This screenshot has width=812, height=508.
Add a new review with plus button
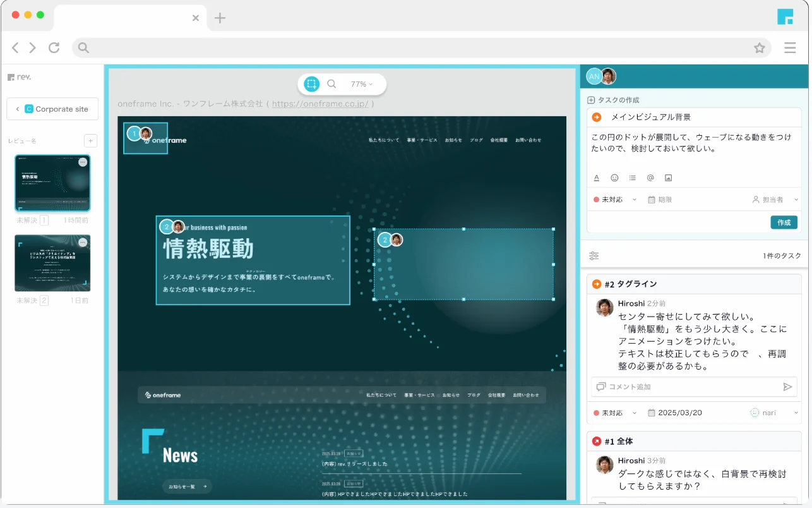point(90,141)
